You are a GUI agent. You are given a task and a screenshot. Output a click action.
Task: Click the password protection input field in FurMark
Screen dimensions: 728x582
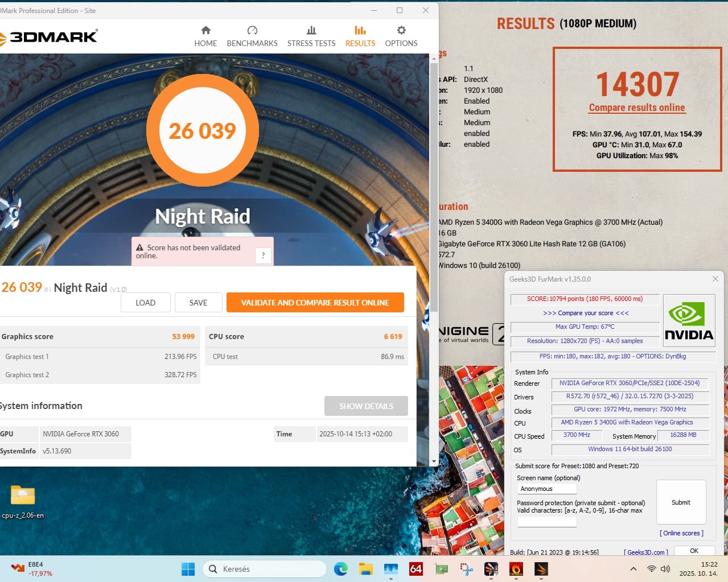547,521
